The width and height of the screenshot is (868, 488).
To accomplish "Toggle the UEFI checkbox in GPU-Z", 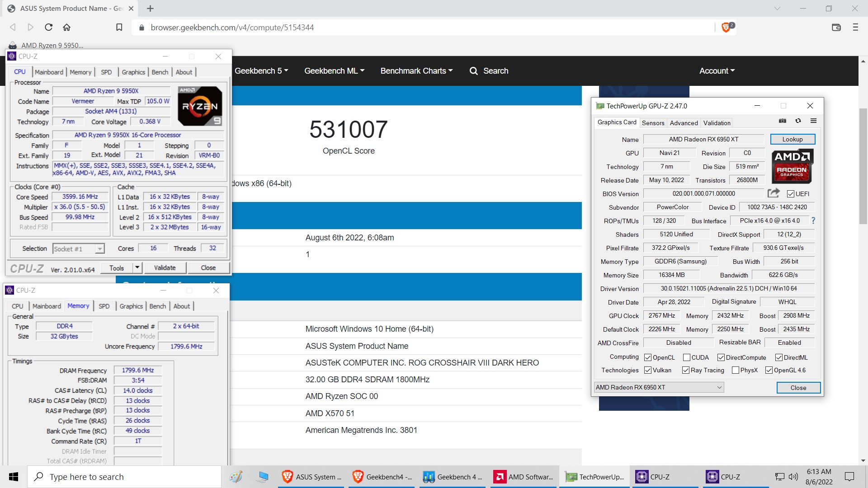I will pyautogui.click(x=791, y=194).
